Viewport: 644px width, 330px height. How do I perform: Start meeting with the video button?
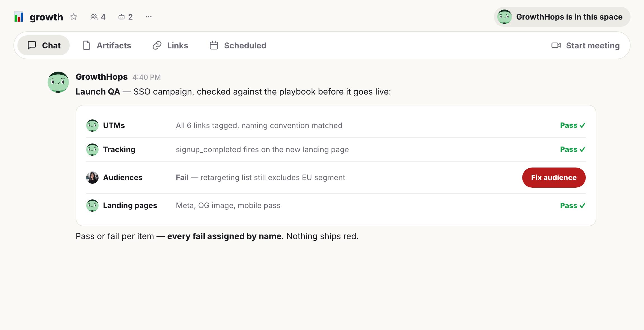[585, 45]
